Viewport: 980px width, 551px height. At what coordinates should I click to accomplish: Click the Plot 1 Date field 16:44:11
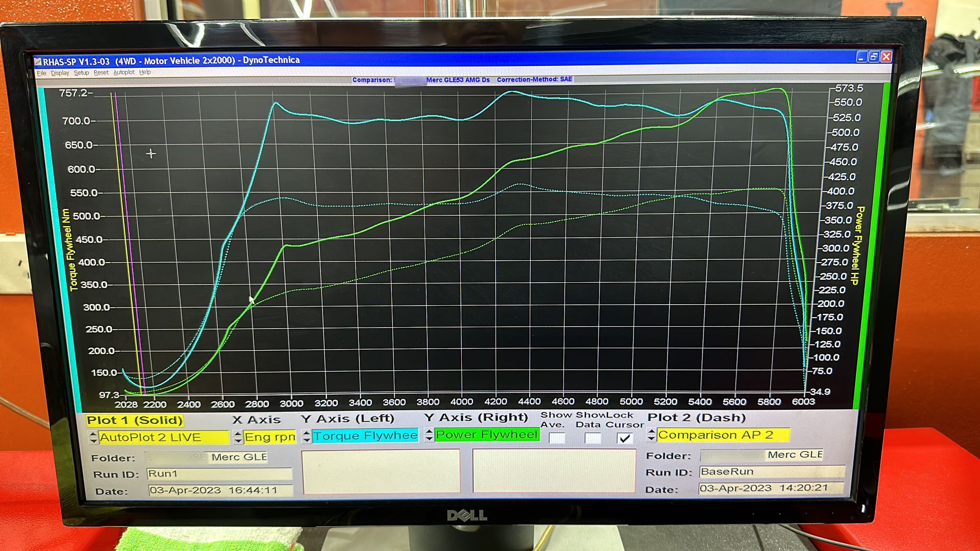coord(220,490)
